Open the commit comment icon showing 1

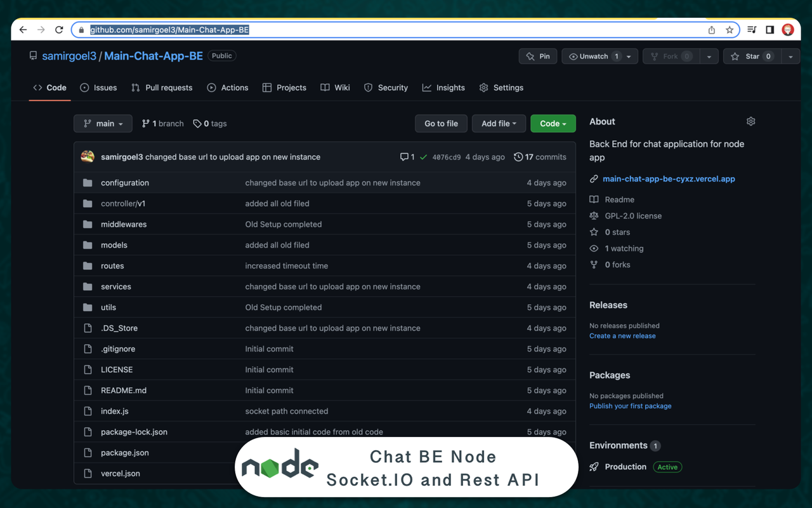click(x=407, y=157)
